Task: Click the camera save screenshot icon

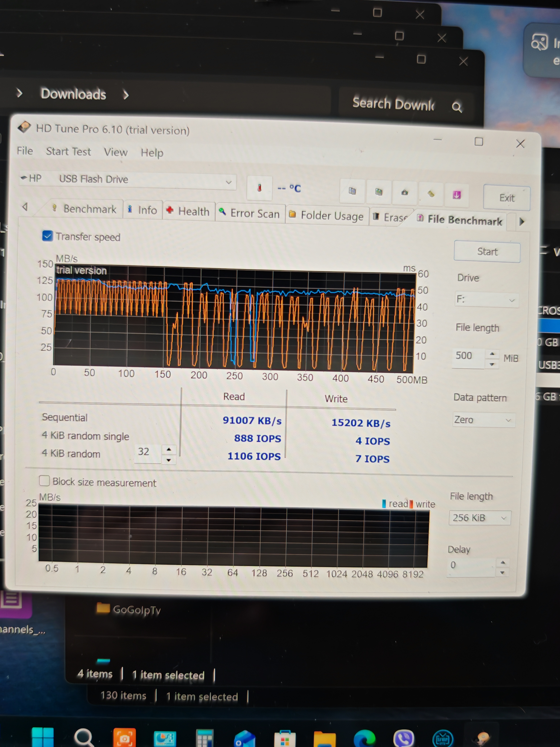Action: [404, 193]
